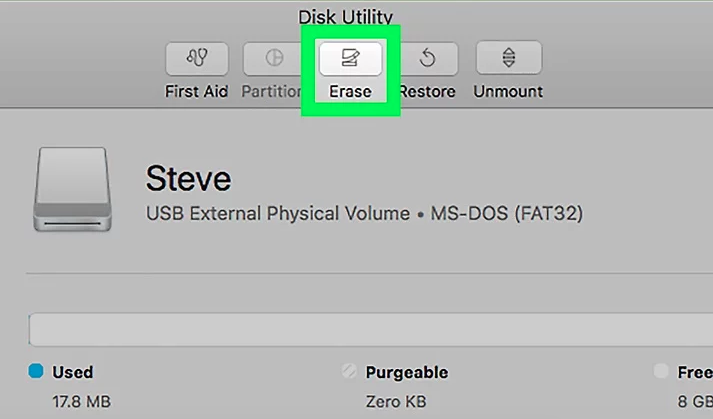Viewport: 713px width, 419px height.
Task: Click the First Aid text label
Action: tap(196, 91)
